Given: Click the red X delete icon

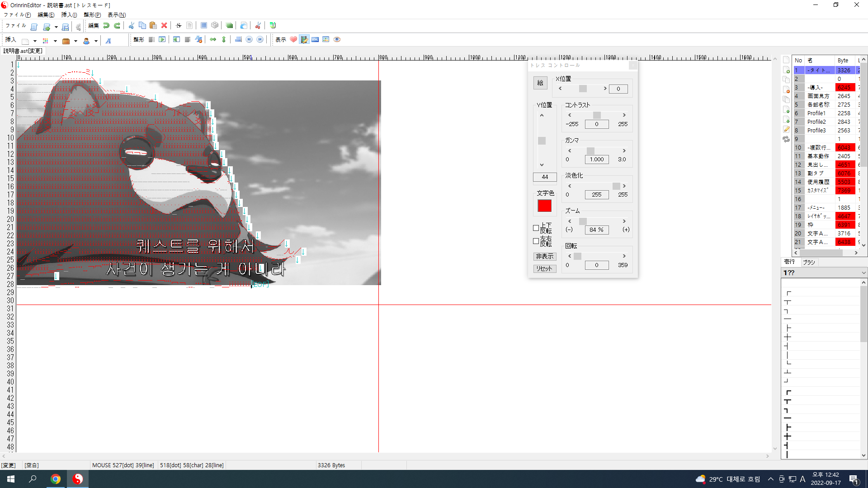Looking at the screenshot, I should (164, 26).
